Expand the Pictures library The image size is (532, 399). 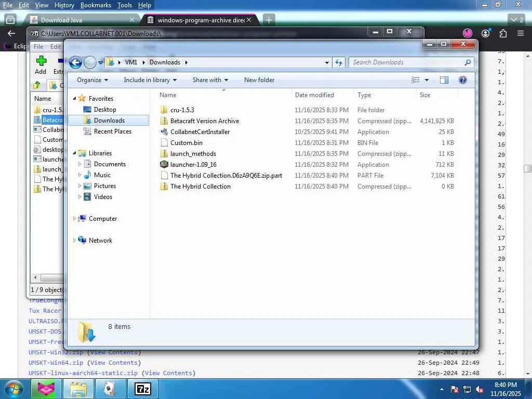79,186
